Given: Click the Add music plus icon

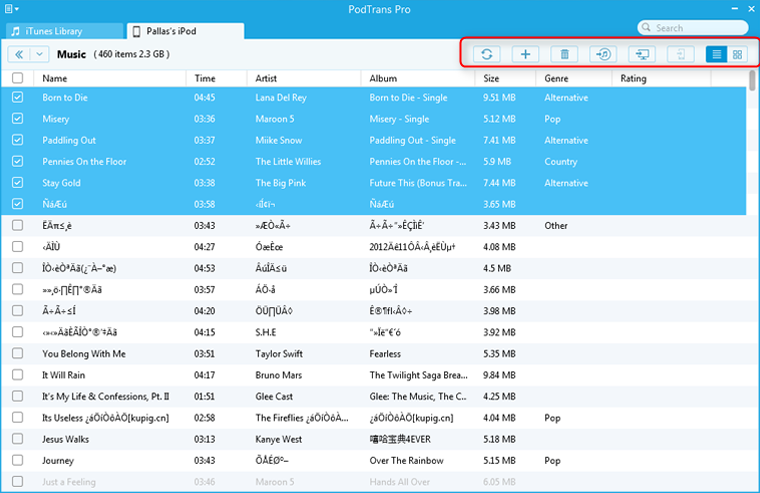Looking at the screenshot, I should click(x=526, y=54).
